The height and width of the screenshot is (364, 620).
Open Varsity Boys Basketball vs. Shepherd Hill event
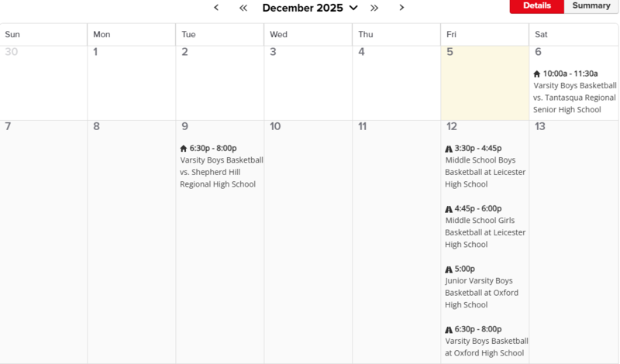click(222, 172)
